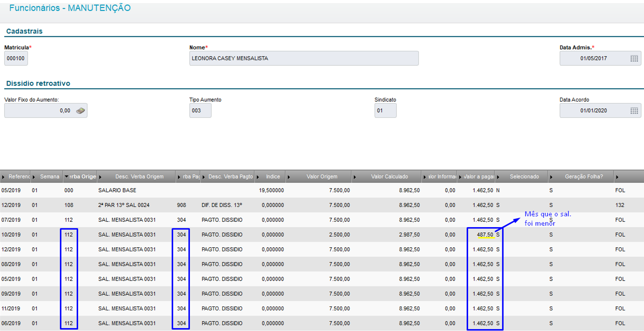Click the Tipo Aumento field showing 003
The image size is (644, 331).
click(x=200, y=110)
